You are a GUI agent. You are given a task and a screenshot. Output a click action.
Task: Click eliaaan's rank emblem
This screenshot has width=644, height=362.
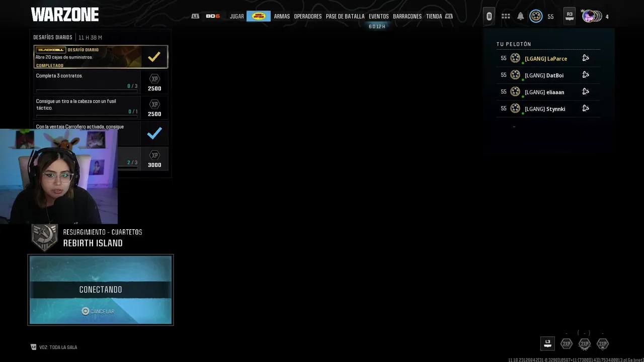point(515,91)
